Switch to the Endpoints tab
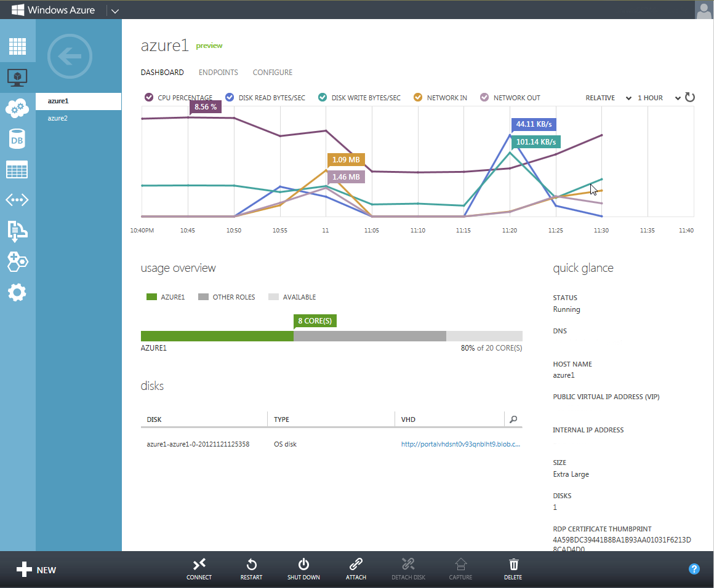The height and width of the screenshot is (588, 714). point(218,73)
